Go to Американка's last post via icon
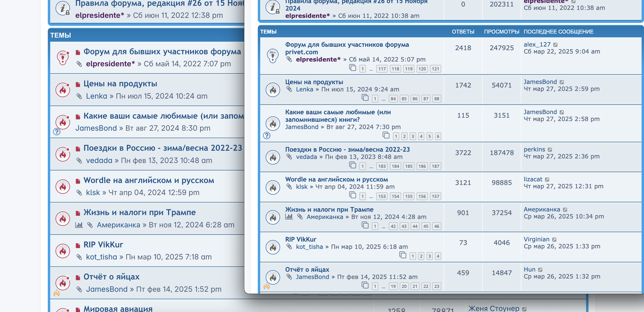The width and height of the screenshot is (644, 312). tap(565, 210)
